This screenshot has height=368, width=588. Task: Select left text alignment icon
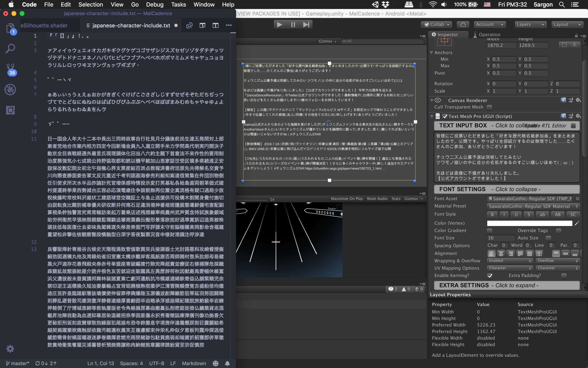pos(491,253)
